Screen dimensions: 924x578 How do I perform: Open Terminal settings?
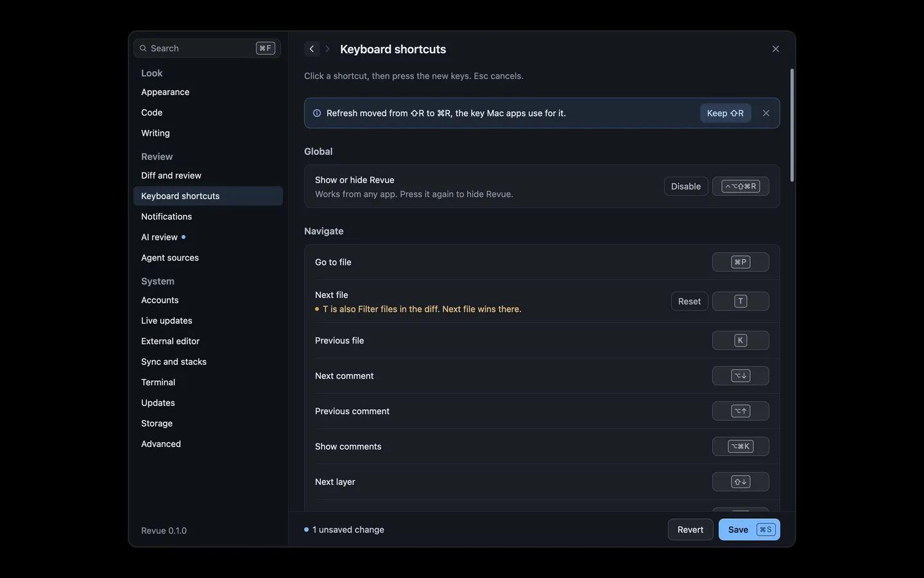208,382
